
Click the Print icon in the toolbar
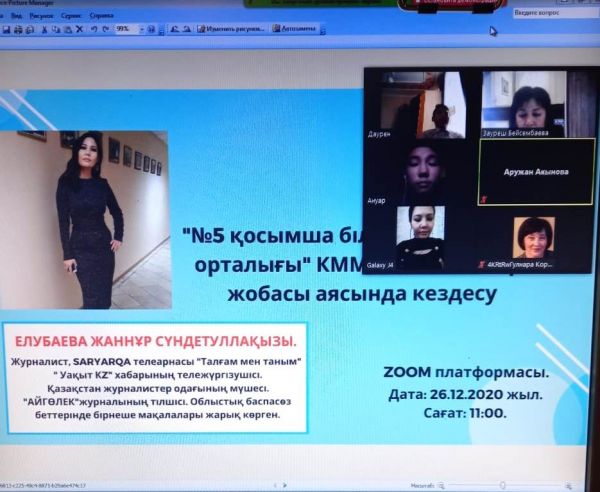pos(17,30)
